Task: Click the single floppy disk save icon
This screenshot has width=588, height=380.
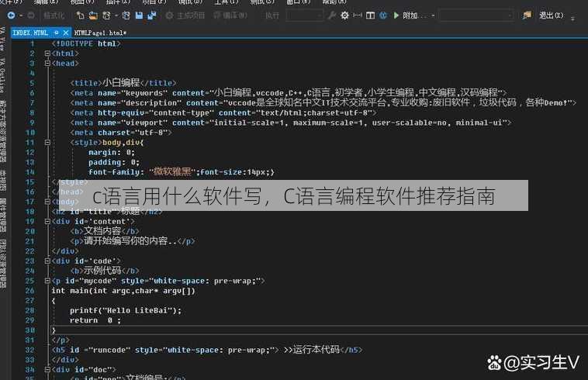Action: coord(139,16)
